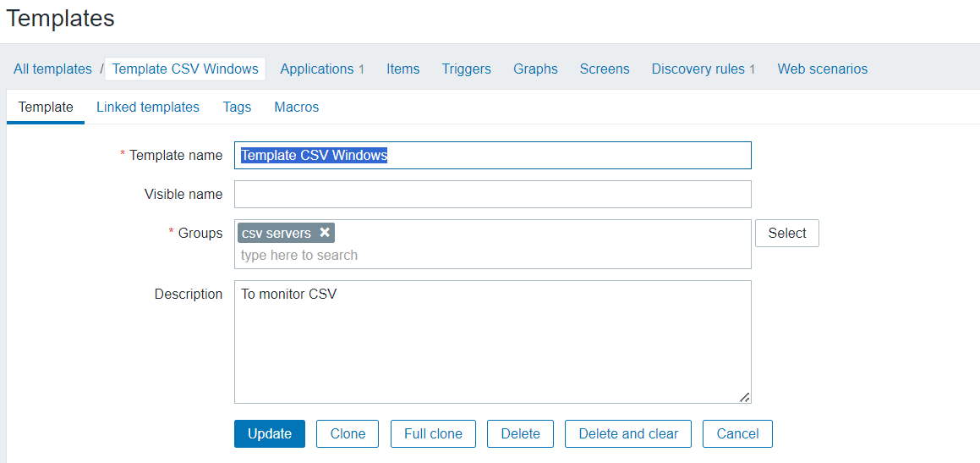Screen dimensions: 980x463
Task: Open Web scenarios
Action: (822, 69)
